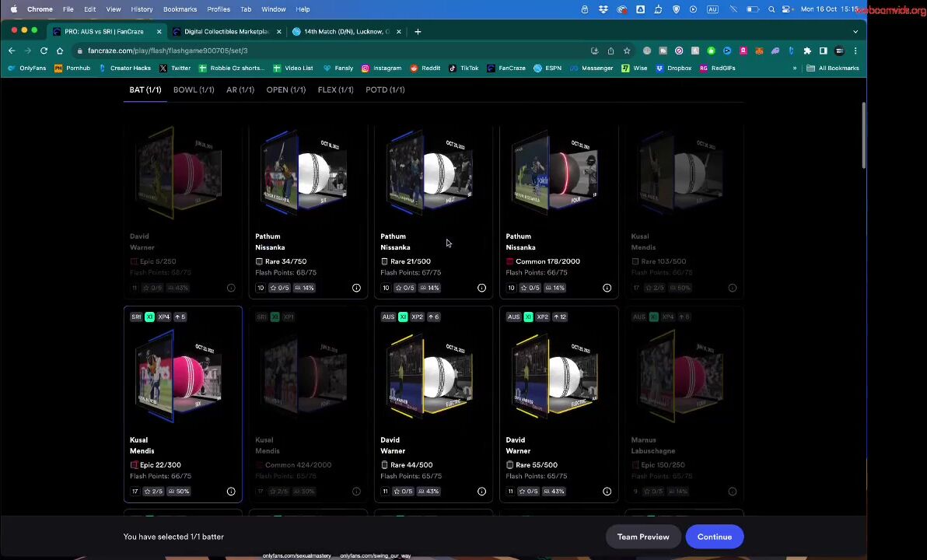
Task: Select the Pathum Nissanka Rare 21/500 card
Action: 433,202
